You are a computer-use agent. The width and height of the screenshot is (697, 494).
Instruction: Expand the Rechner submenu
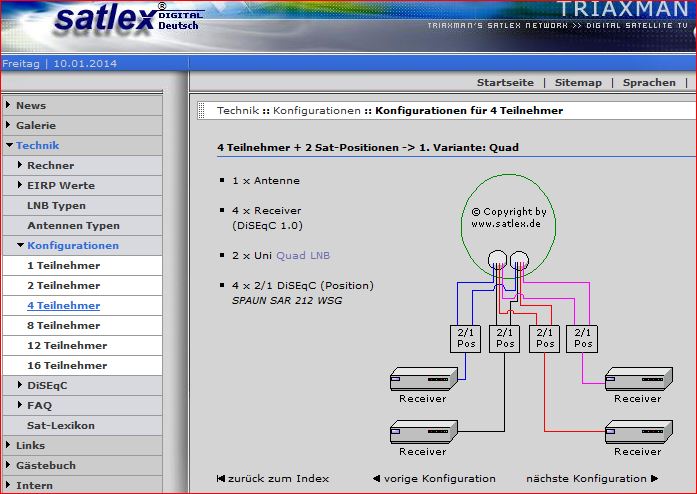(50, 165)
